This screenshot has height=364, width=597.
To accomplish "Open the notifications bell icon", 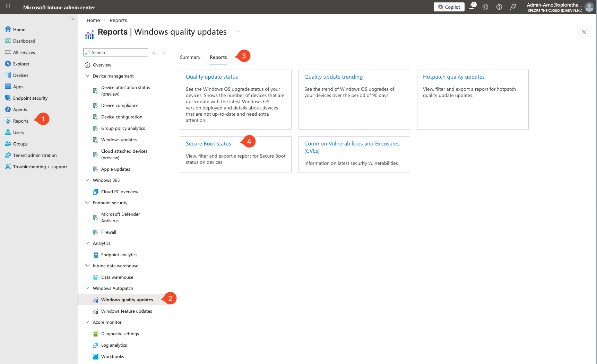I will point(471,7).
